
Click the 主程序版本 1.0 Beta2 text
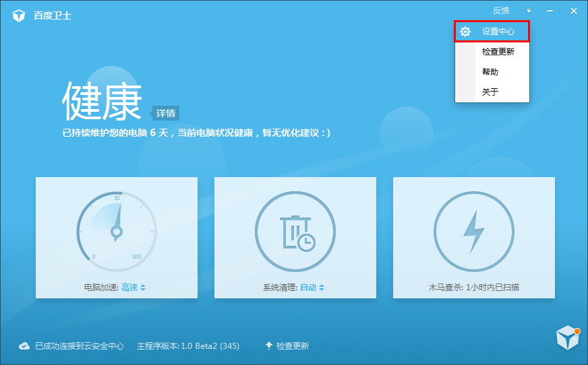(x=188, y=346)
